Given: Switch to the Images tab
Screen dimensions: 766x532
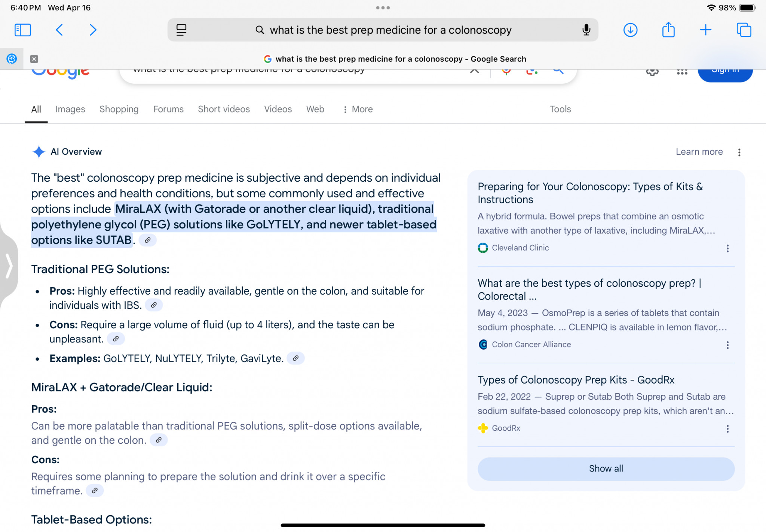Looking at the screenshot, I should 70,109.
